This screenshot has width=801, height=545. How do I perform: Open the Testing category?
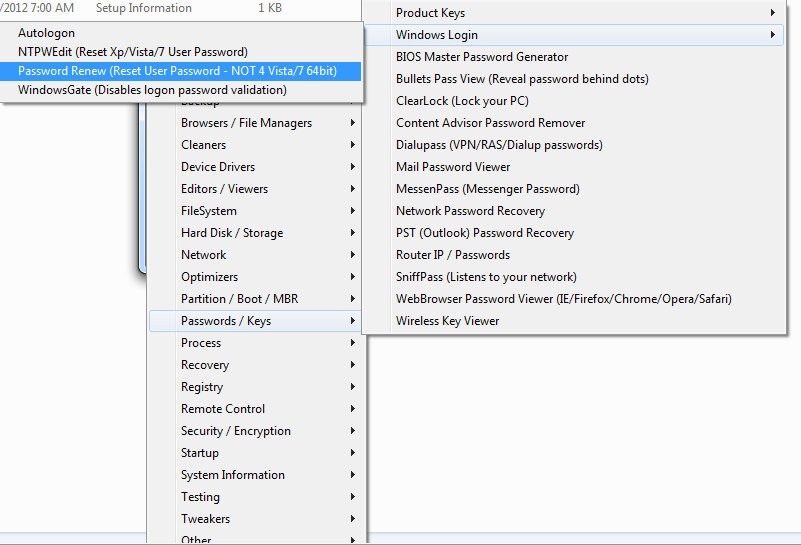[255, 496]
